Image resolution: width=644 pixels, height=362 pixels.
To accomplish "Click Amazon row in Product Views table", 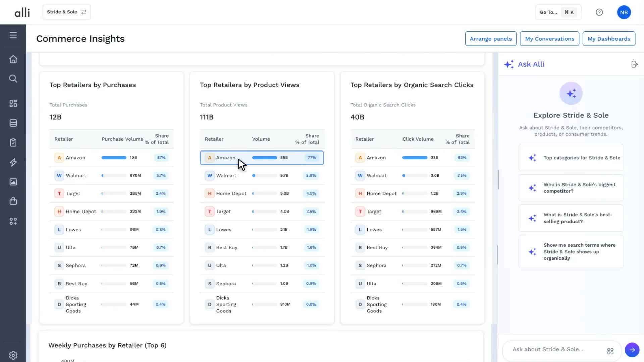I will coord(262,158).
